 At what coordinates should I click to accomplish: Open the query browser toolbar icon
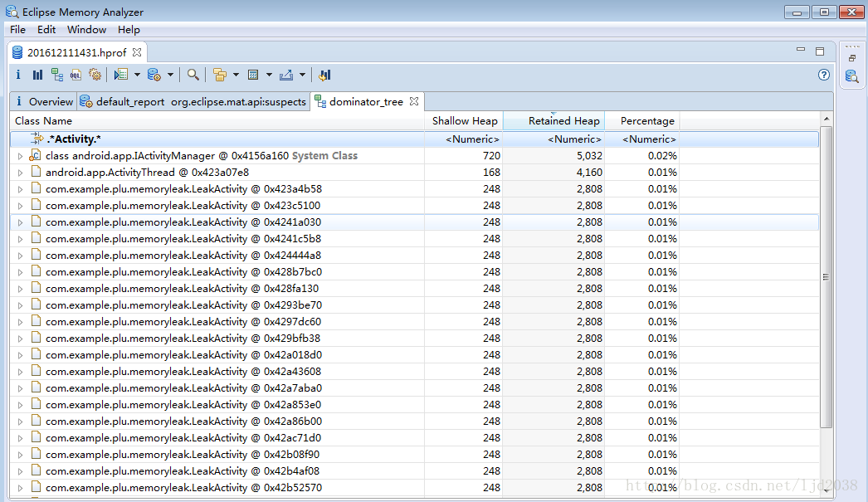(x=154, y=75)
